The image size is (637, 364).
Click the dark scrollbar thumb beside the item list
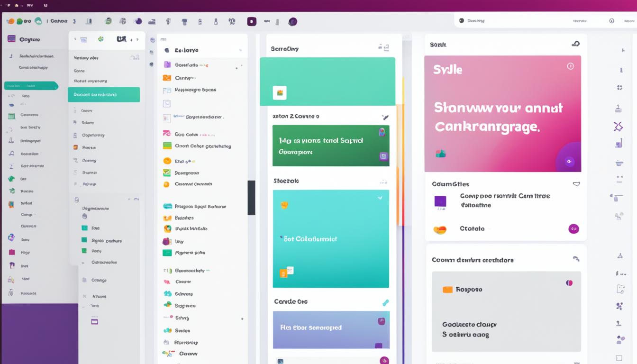click(251, 198)
